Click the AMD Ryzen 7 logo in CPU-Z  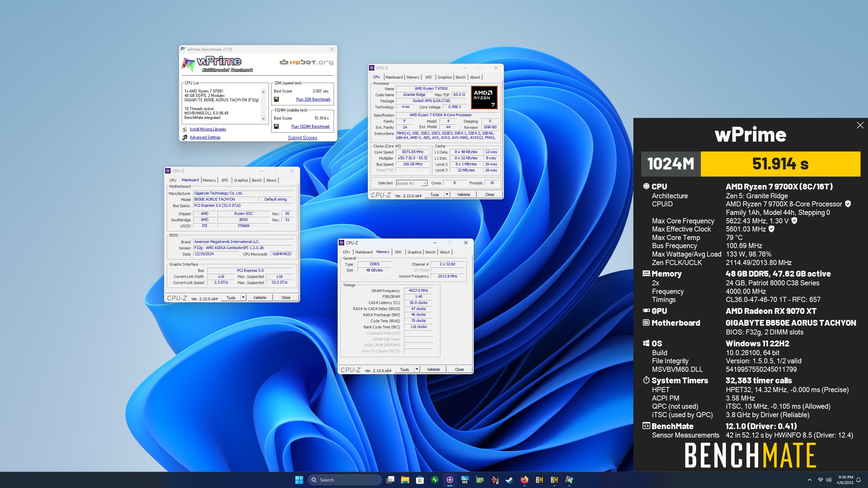click(x=484, y=98)
